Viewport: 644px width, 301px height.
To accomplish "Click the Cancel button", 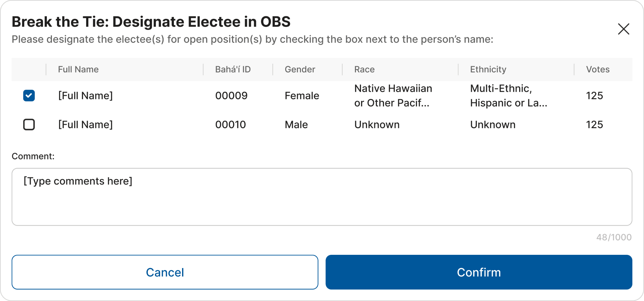I will point(165,272).
